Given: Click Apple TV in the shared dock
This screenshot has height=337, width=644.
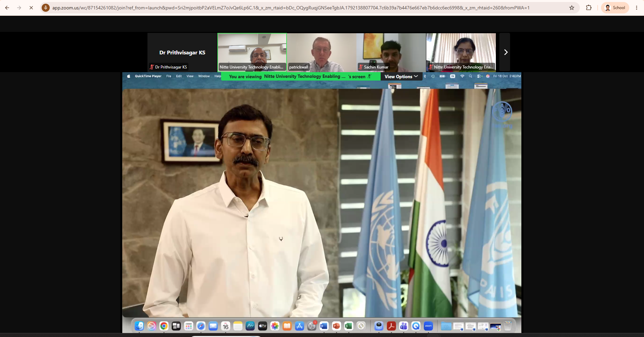Looking at the screenshot, I should point(262,326).
